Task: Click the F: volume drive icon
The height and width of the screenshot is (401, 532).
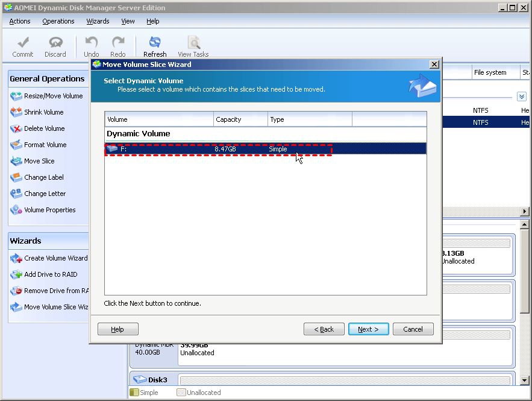Action: tap(111, 149)
